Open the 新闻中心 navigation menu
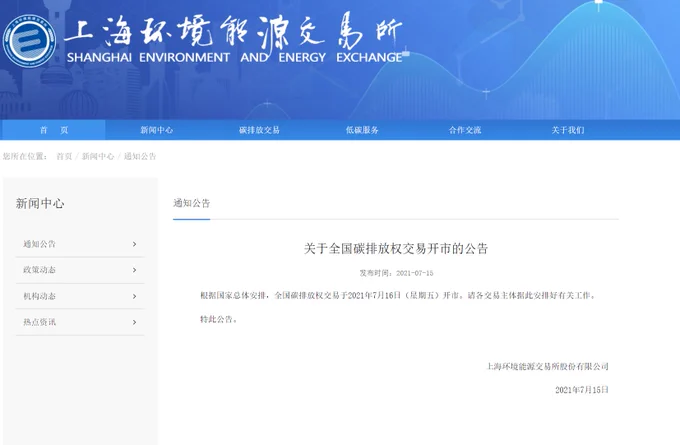680x445 pixels. (x=157, y=130)
